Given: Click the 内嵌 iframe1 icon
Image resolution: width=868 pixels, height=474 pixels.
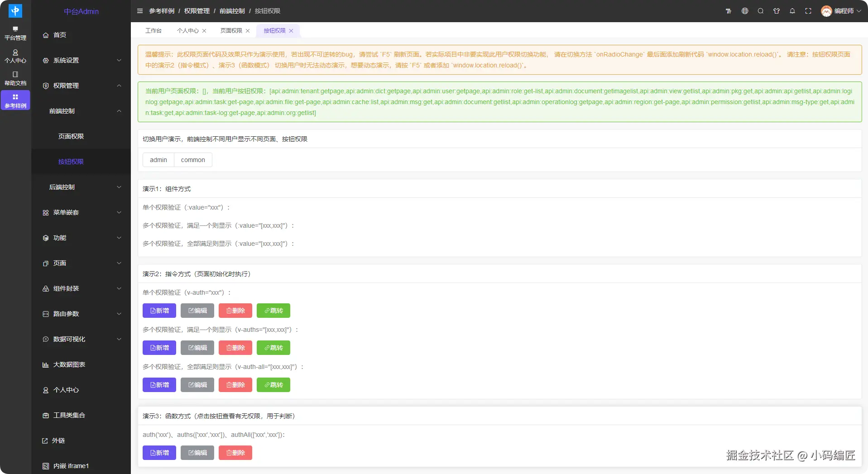Looking at the screenshot, I should 46,466.
